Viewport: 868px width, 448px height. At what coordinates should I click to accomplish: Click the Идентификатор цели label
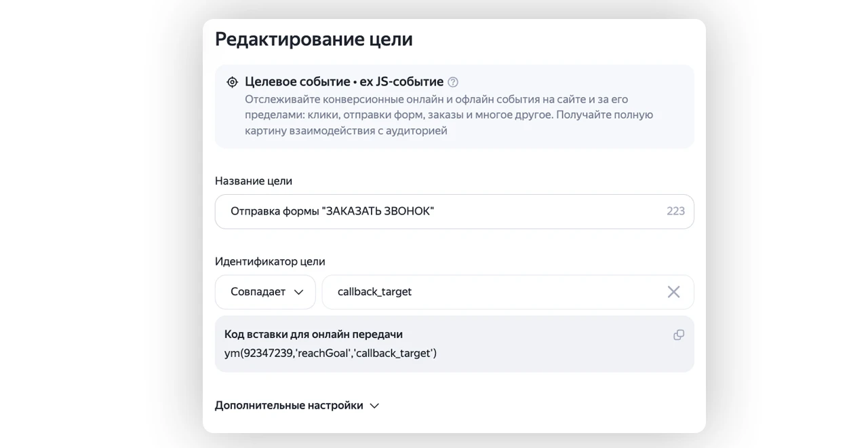pyautogui.click(x=270, y=261)
